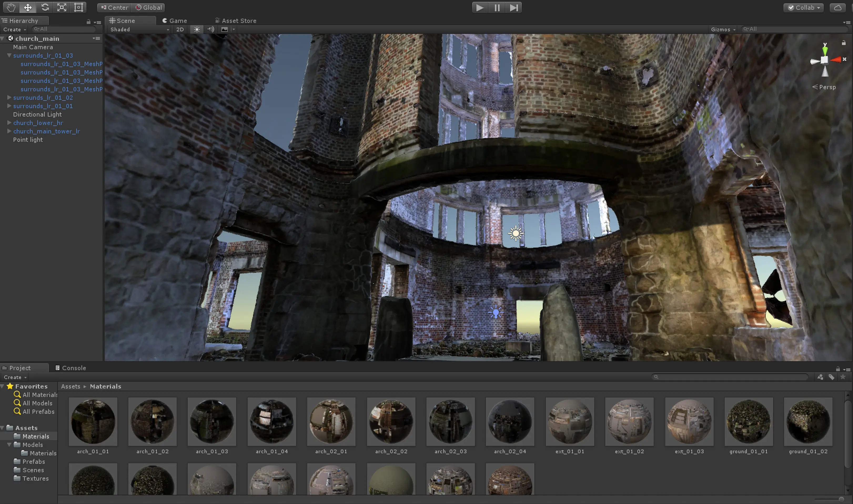Click the Play button
The image size is (853, 504).
(480, 7)
